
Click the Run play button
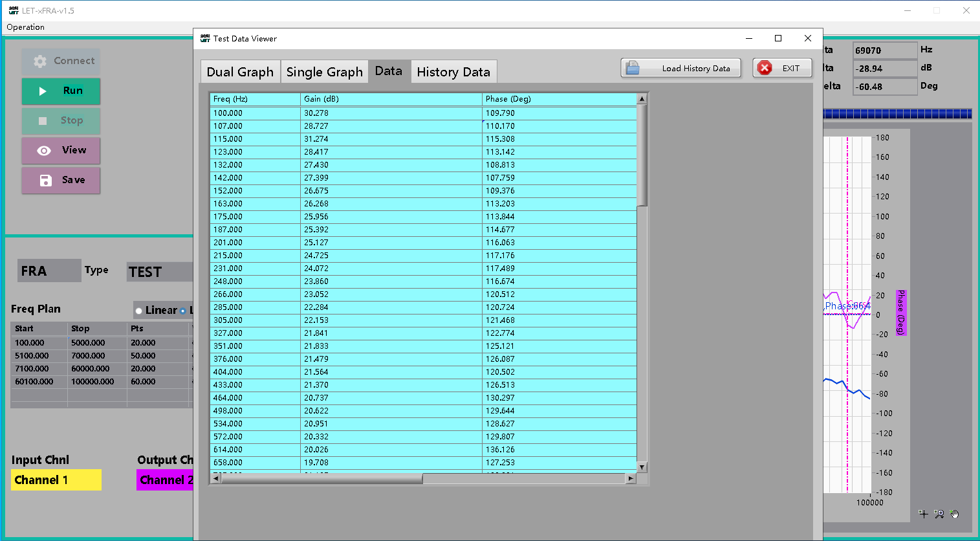tap(61, 91)
